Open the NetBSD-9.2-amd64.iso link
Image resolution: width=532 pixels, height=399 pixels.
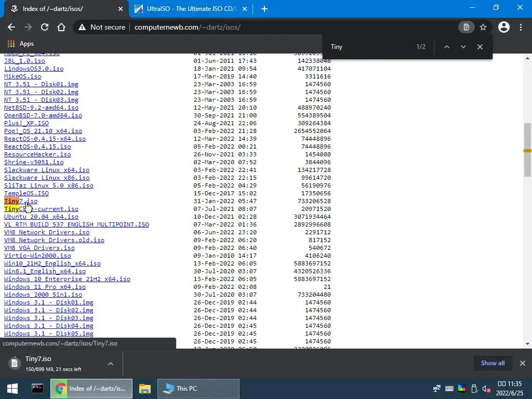click(x=41, y=108)
